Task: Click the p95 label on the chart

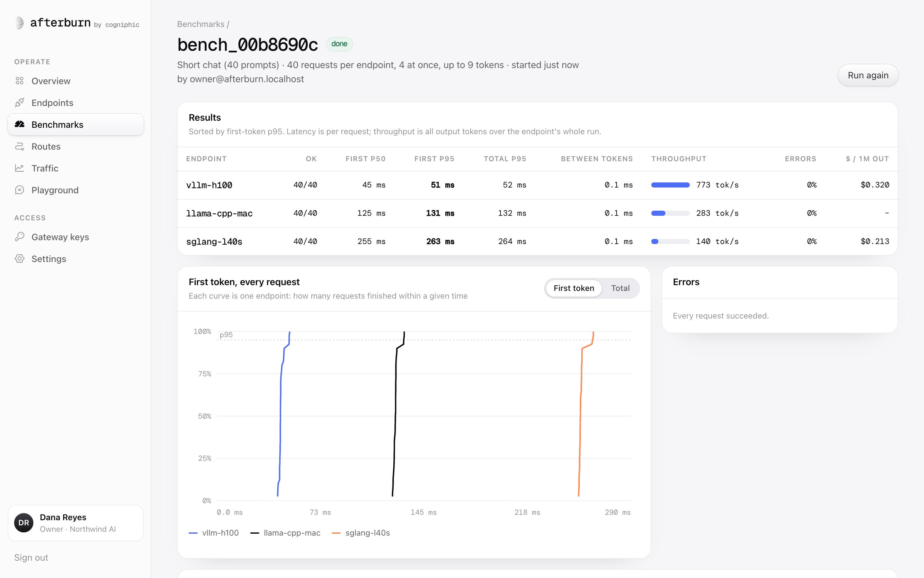Action: (x=226, y=335)
